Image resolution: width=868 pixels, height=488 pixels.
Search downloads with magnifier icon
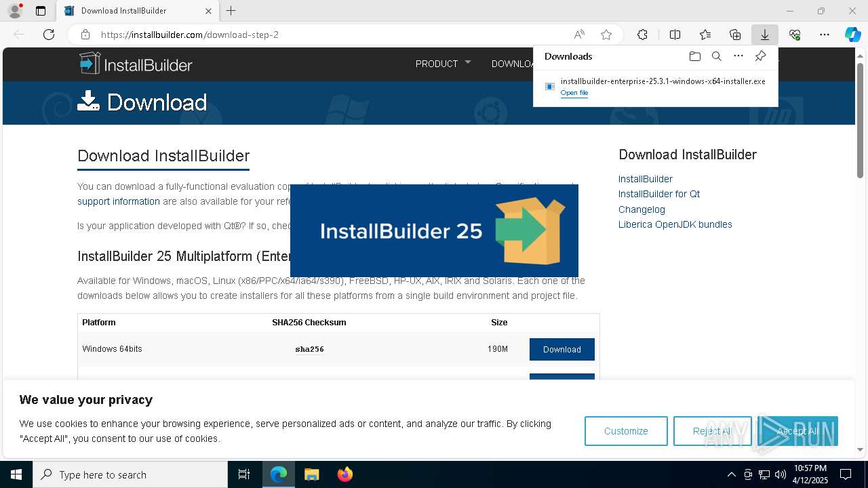point(716,56)
